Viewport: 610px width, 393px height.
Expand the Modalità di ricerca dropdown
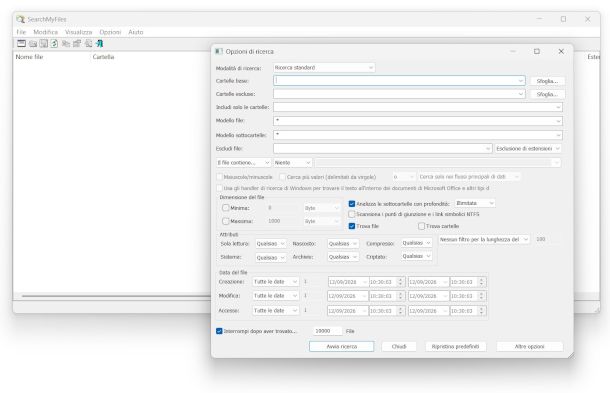(x=324, y=68)
